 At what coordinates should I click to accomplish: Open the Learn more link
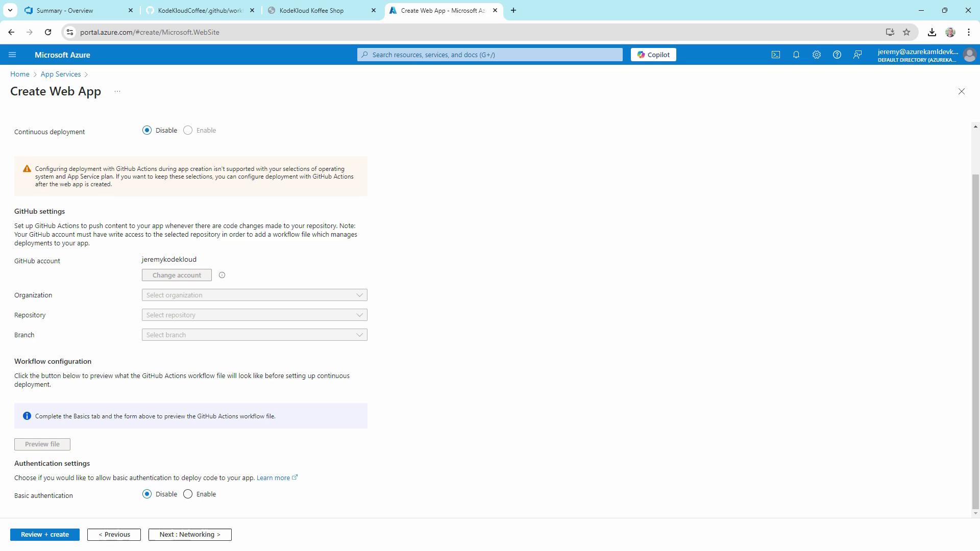274,478
